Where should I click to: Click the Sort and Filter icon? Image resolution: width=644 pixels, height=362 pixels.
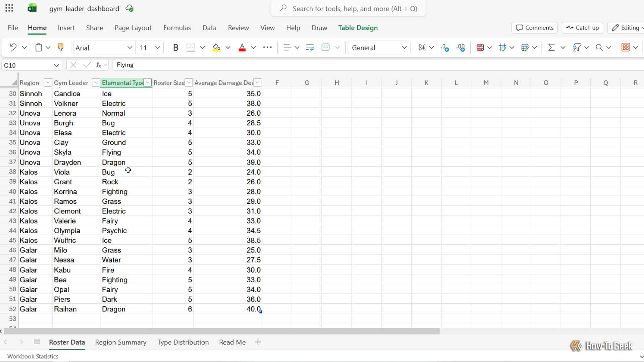[x=577, y=48]
